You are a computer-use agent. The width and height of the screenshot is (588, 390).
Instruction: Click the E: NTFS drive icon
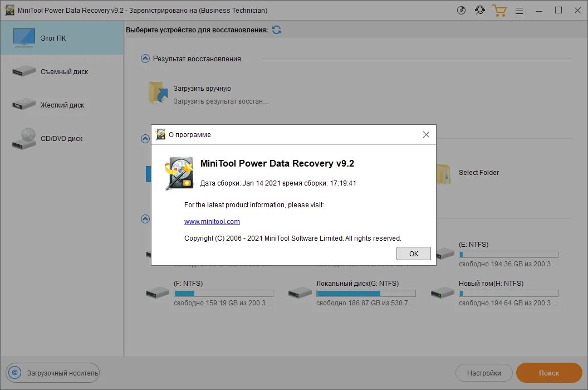click(445, 253)
